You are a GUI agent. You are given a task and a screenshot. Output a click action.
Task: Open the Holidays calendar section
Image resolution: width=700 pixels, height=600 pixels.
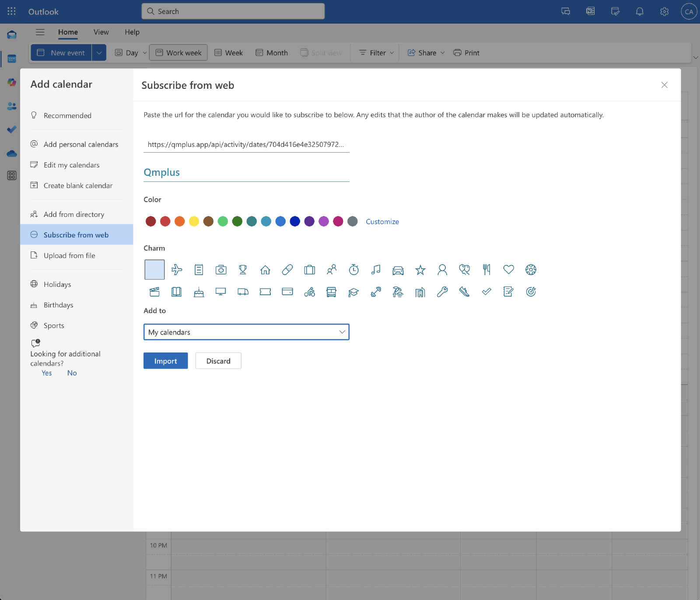click(57, 285)
